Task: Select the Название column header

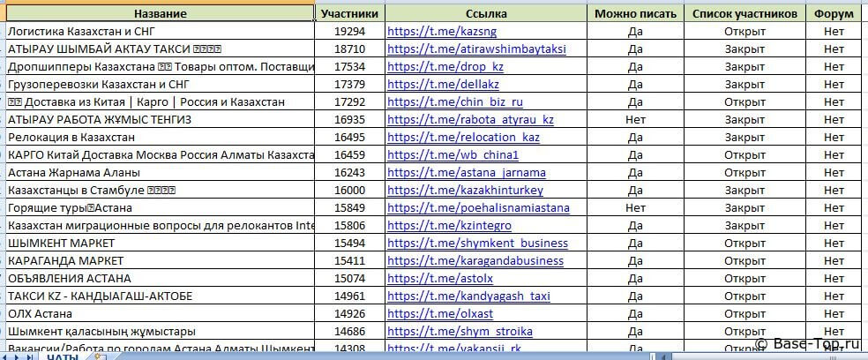Action: 160,14
